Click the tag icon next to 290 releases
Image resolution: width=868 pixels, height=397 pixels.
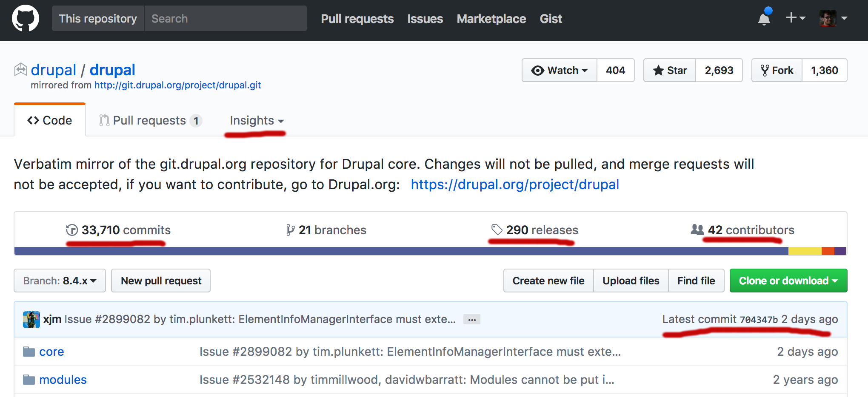click(497, 230)
